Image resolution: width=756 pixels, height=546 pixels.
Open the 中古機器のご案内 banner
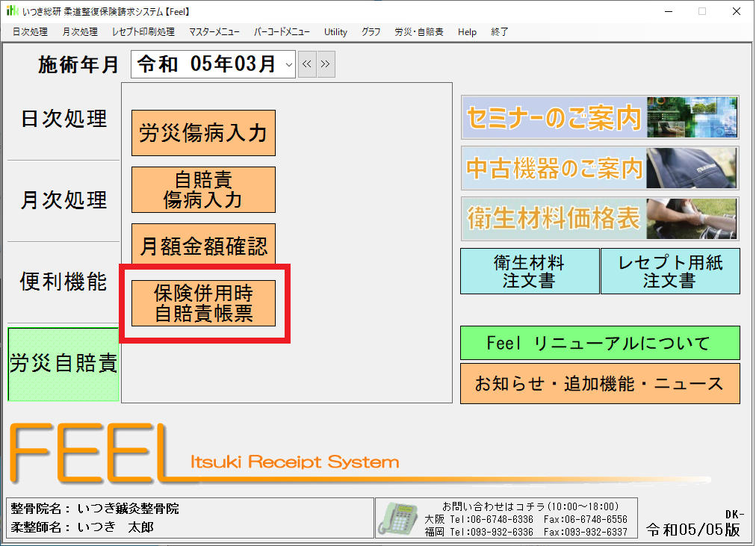point(599,168)
